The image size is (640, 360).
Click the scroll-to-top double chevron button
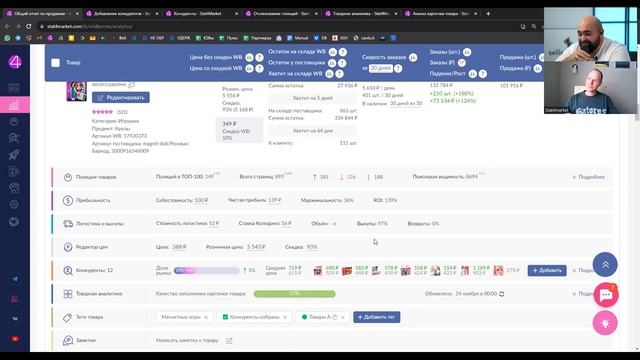tap(605, 265)
